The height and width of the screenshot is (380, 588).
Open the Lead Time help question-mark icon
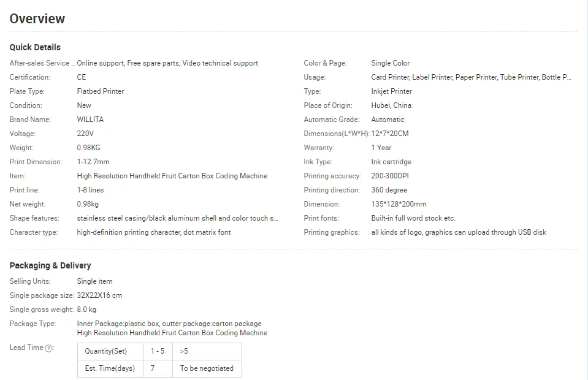point(49,348)
